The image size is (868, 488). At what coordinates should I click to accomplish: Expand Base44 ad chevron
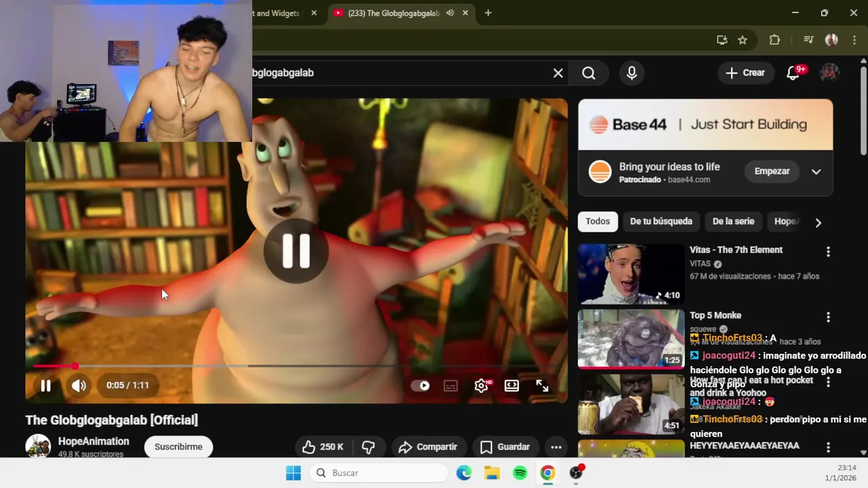click(x=816, y=171)
